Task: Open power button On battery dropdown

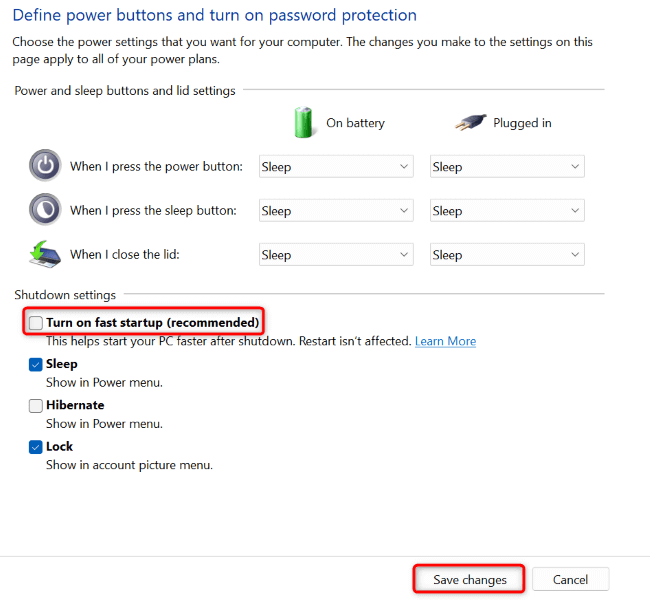Action: 335,167
